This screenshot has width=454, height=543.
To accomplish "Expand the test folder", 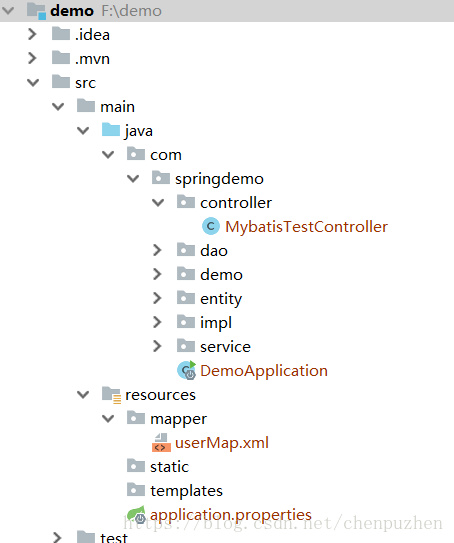I will (x=57, y=537).
